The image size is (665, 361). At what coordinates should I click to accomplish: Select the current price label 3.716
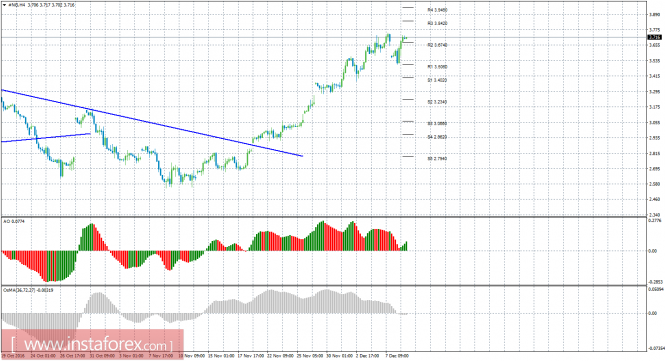pyautogui.click(x=654, y=37)
